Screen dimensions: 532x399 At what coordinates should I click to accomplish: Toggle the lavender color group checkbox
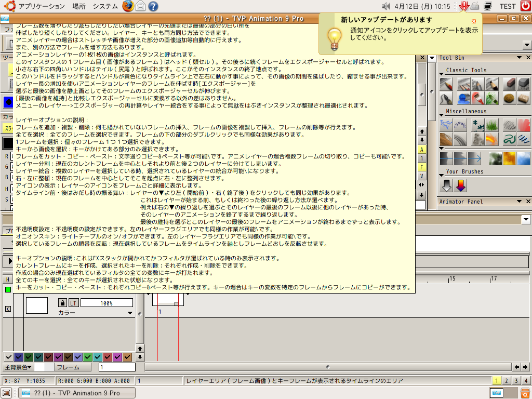(78, 356)
